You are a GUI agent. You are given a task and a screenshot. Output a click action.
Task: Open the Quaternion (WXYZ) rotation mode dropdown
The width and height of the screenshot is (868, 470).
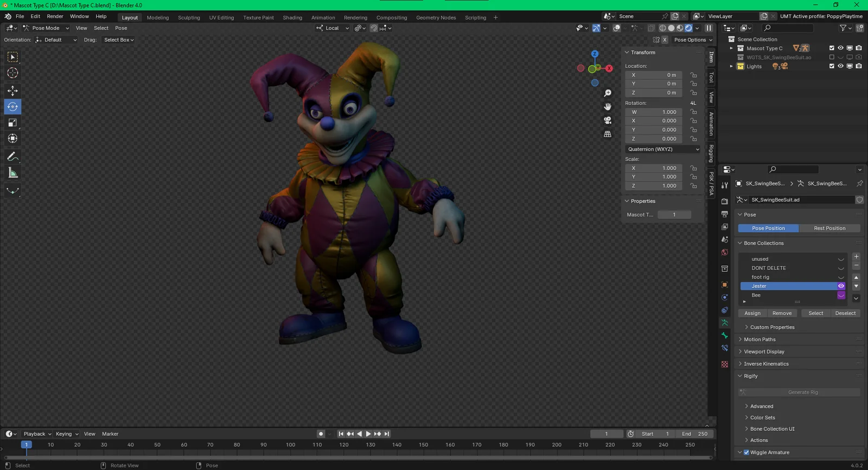pos(663,149)
